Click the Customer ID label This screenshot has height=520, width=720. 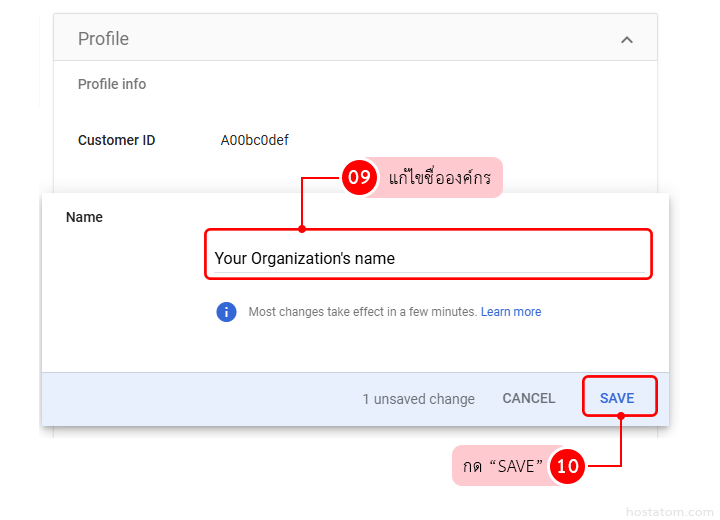(116, 140)
